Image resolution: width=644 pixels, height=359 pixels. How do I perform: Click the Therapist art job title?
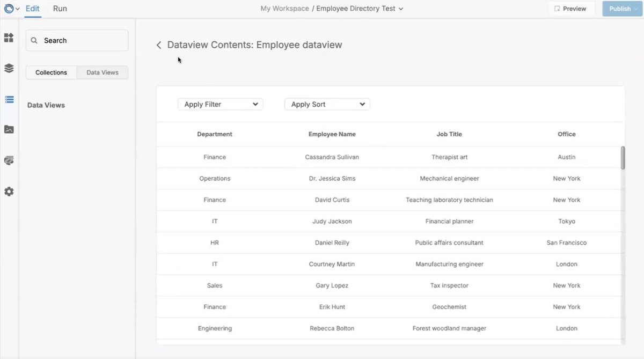[449, 157]
